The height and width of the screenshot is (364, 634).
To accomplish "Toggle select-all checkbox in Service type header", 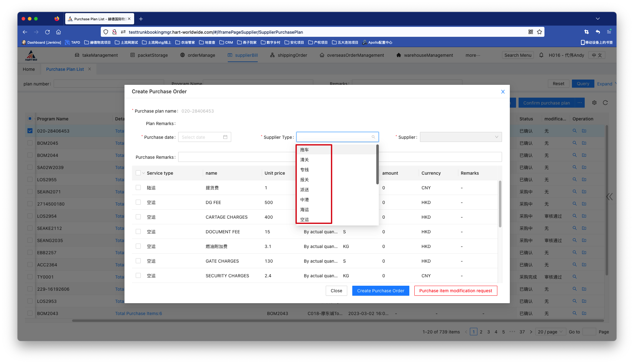I will click(x=138, y=173).
